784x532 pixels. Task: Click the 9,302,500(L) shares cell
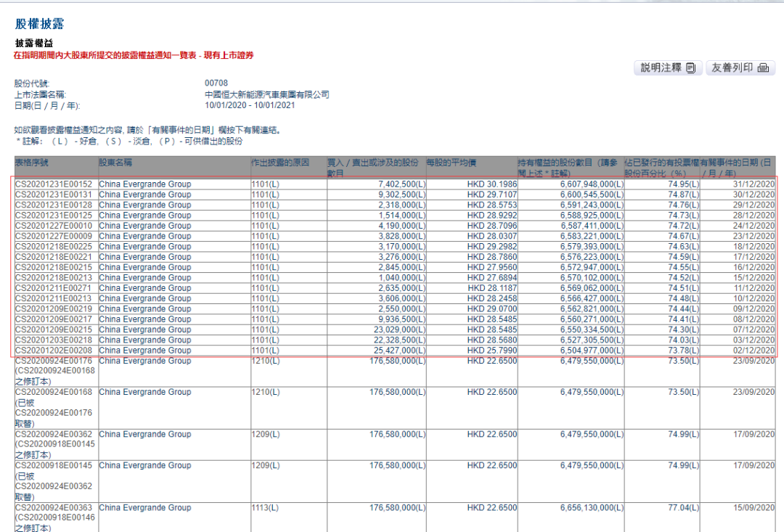point(401,195)
